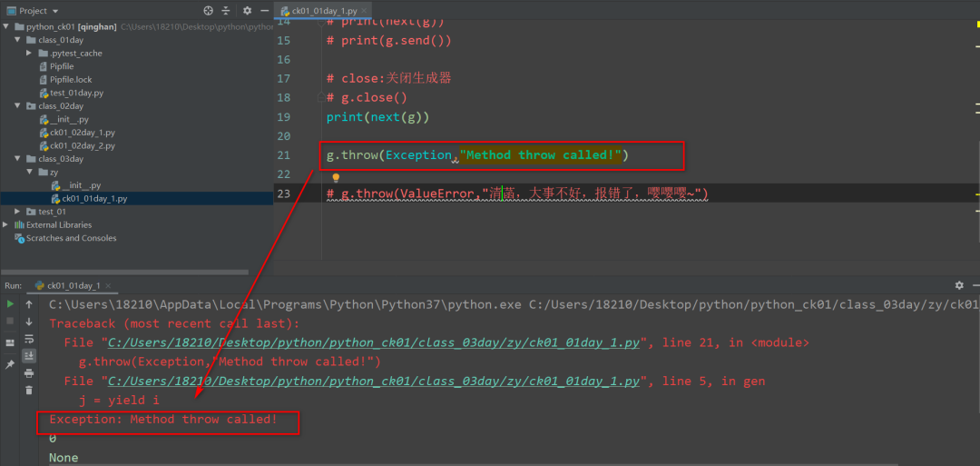The image size is (980, 466).
Task: Collapse the zy folder arrow
Action: click(29, 172)
